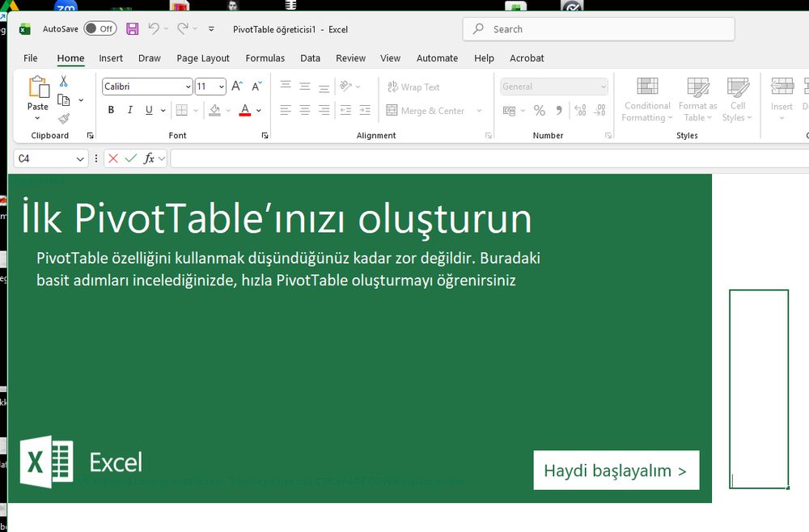This screenshot has height=532, width=809.
Task: Click the Center align icon
Action: click(304, 111)
